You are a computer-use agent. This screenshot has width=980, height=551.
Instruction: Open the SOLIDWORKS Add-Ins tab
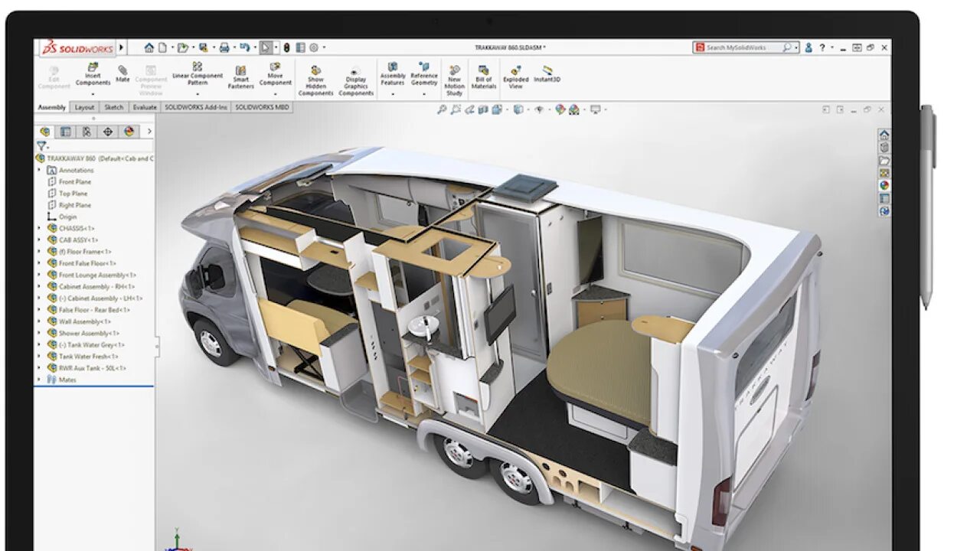(x=196, y=107)
